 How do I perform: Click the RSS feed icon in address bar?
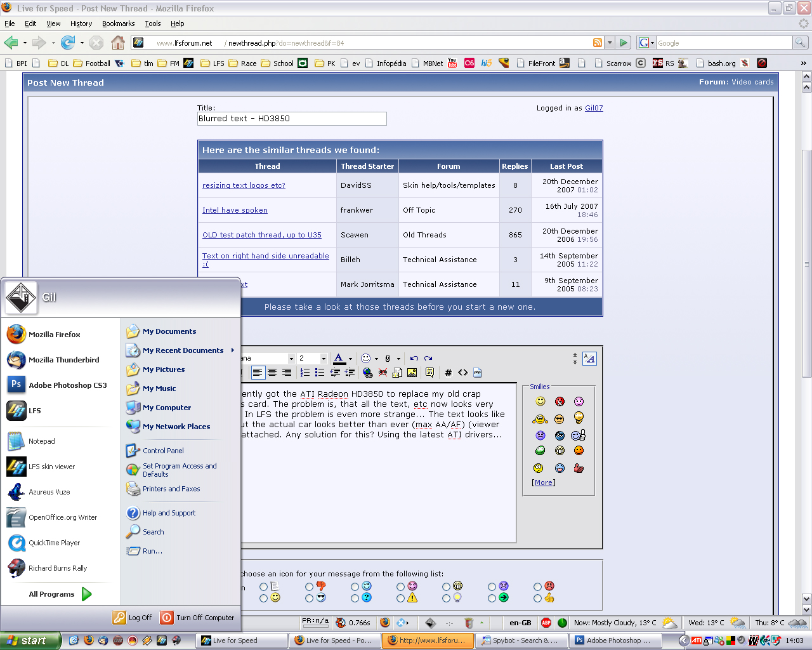click(598, 43)
